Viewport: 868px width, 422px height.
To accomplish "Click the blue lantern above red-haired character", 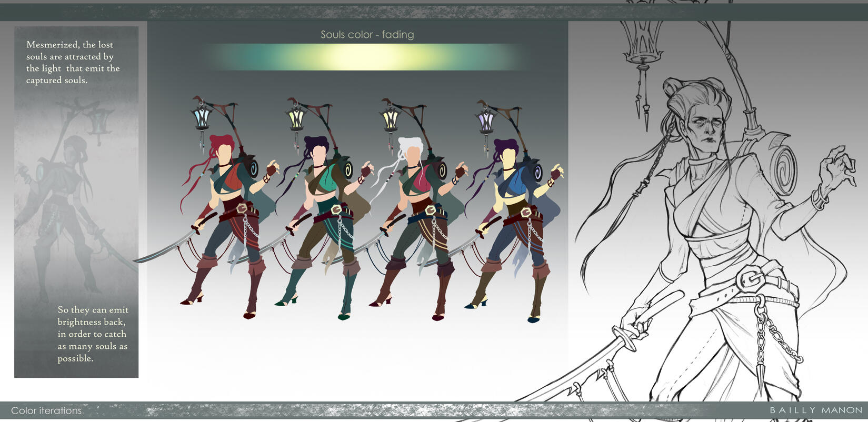I will coord(202,118).
